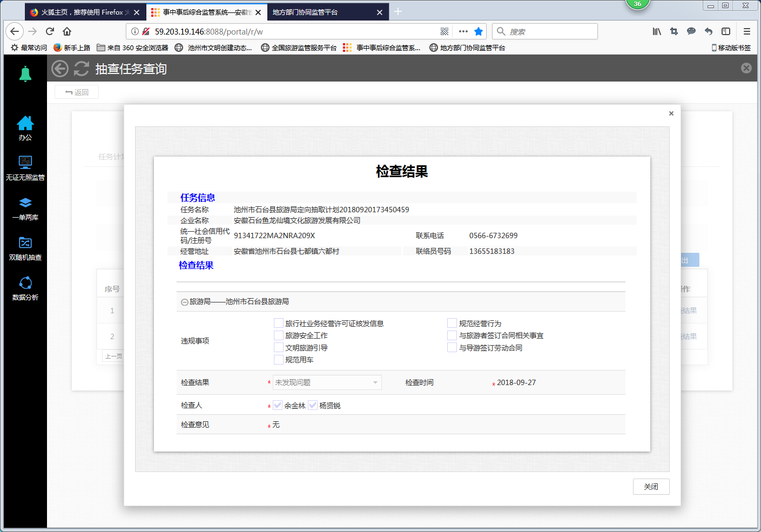Open 全国旅游监管服务平台 bookmark
Viewport: 761px width, 532px height.
[x=299, y=48]
